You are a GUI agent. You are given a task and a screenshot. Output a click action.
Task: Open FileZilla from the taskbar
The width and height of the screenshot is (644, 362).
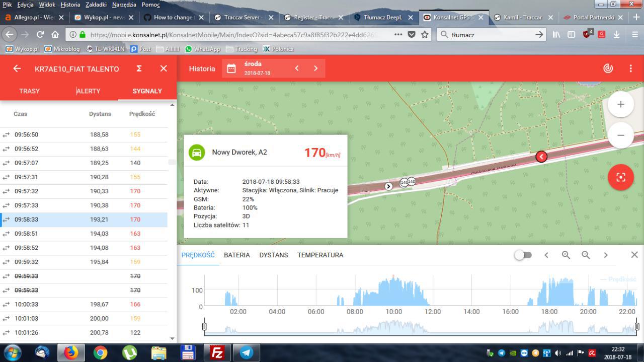coord(217,352)
